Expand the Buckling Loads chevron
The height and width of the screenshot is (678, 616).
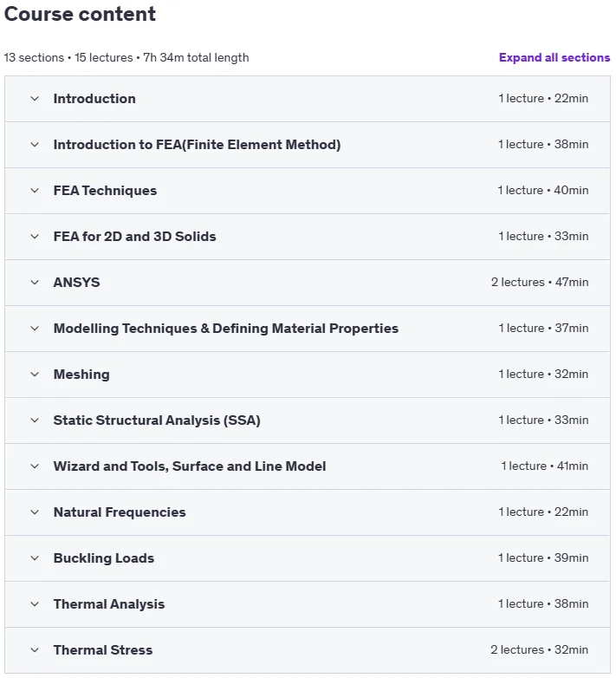35,558
